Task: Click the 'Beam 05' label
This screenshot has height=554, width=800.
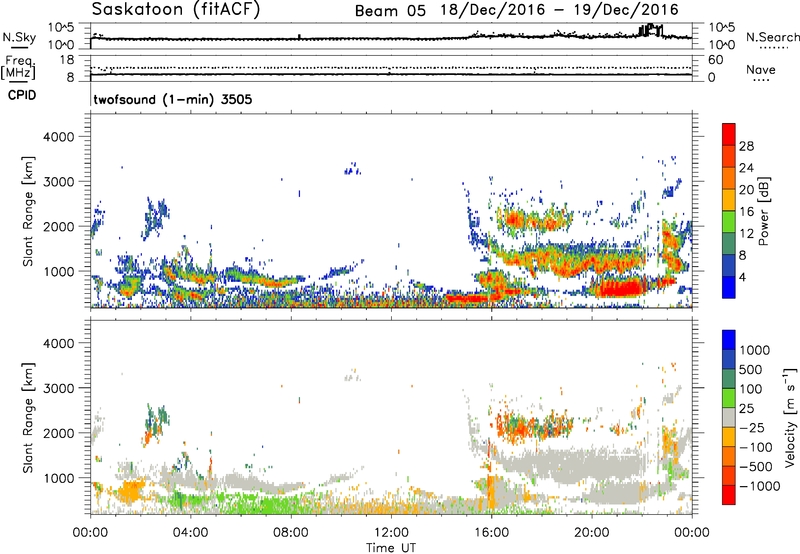Action: [390, 11]
